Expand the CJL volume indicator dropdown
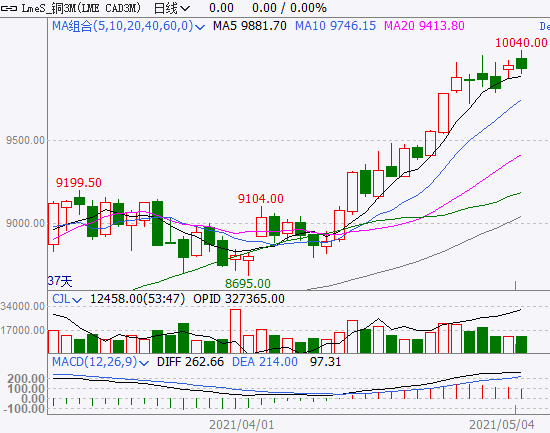This screenshot has height=433, width=550. pos(76,300)
